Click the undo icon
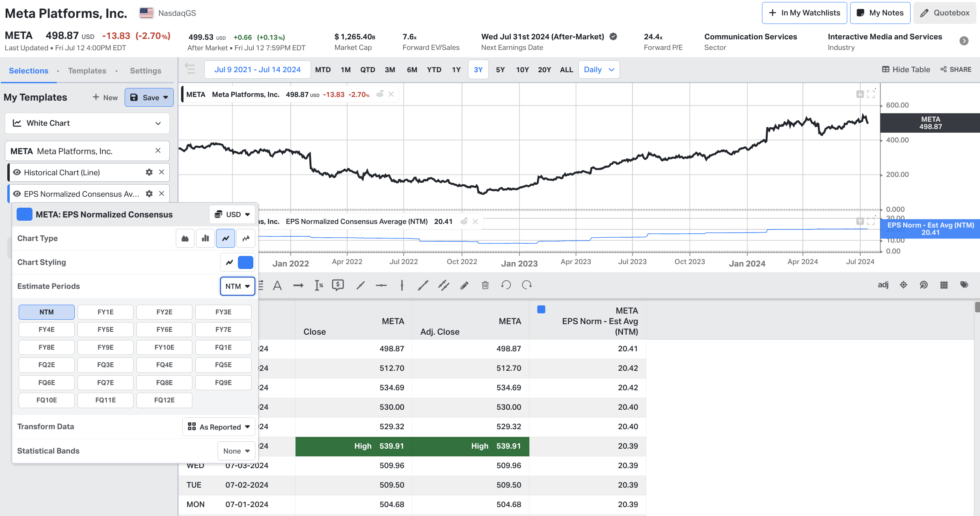This screenshot has width=980, height=516. pyautogui.click(x=506, y=285)
